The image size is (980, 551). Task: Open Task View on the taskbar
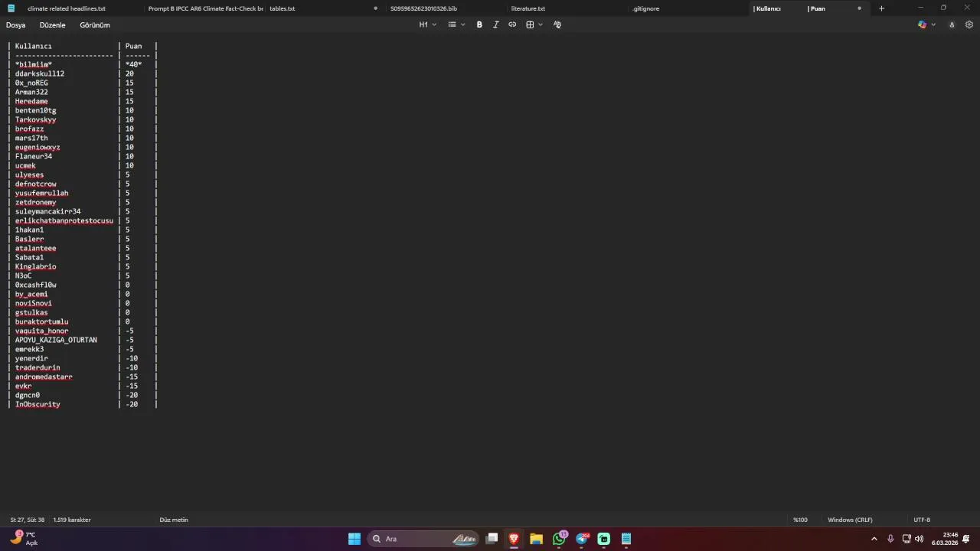492,539
